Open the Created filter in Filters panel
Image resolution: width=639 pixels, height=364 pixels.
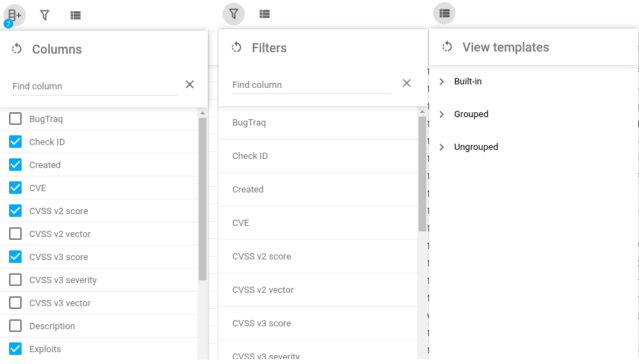tap(248, 190)
